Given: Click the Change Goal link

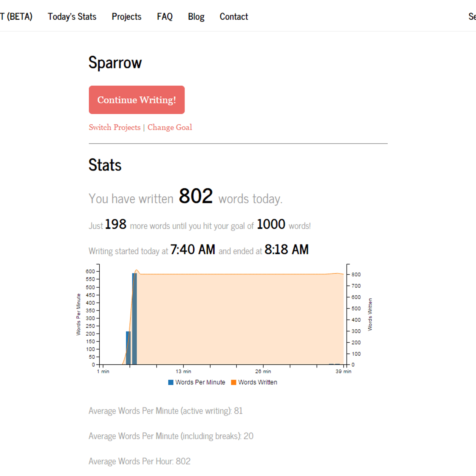Looking at the screenshot, I should pyautogui.click(x=170, y=127).
